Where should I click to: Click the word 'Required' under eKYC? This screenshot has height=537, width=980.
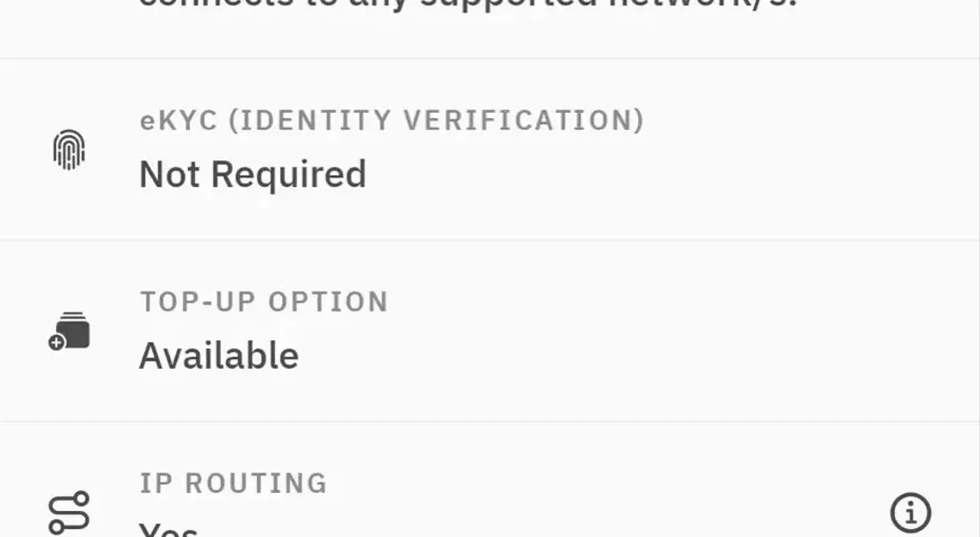coord(289,175)
